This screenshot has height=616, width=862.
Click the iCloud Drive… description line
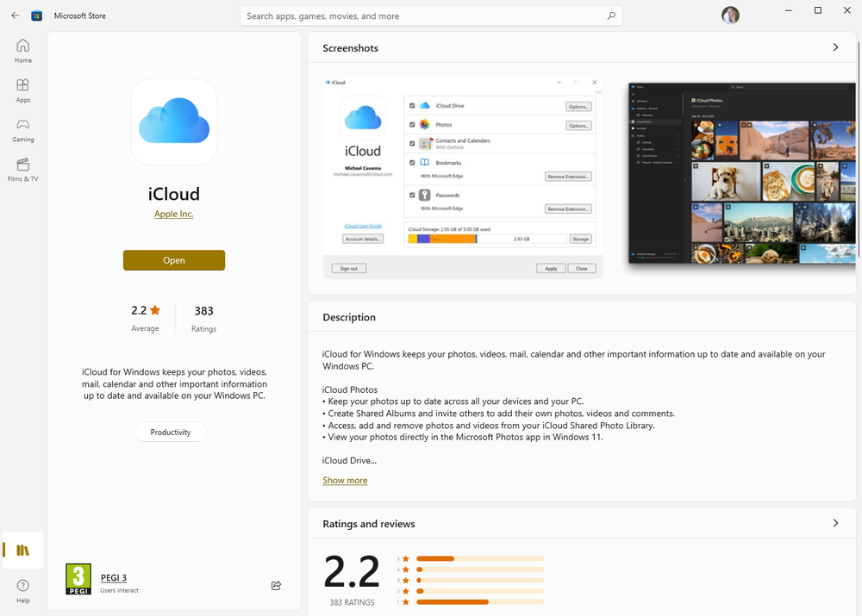[x=350, y=460]
